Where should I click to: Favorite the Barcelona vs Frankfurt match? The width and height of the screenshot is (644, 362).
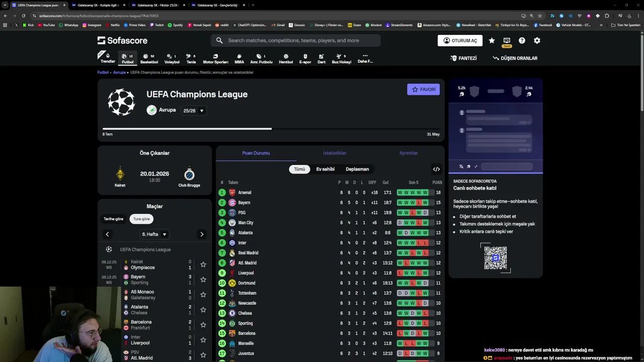[x=203, y=325]
